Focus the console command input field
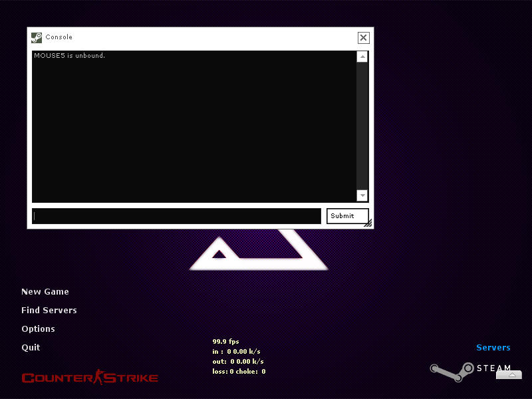Viewport: 532px width, 399px height. click(x=176, y=216)
